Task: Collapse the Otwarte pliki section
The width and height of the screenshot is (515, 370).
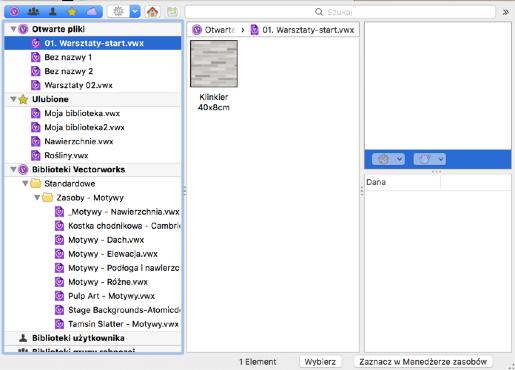Action: pyautogui.click(x=13, y=29)
